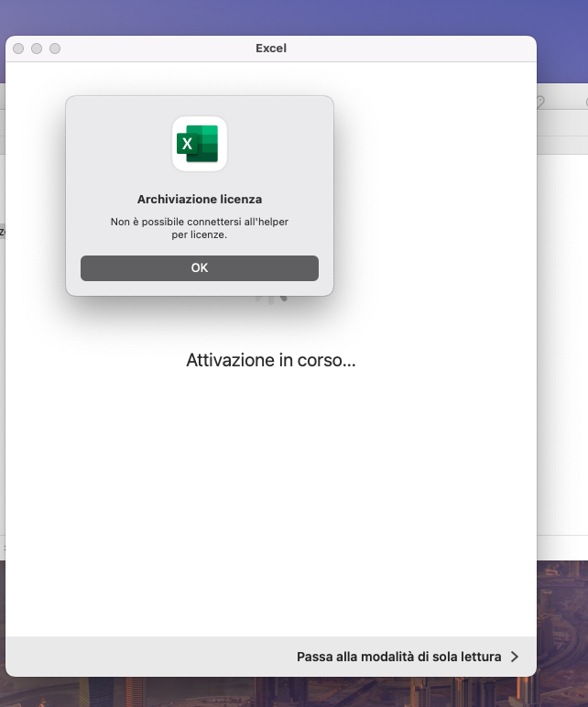Click the background window toolbar strip at right
588x707 pixels.
point(561,123)
